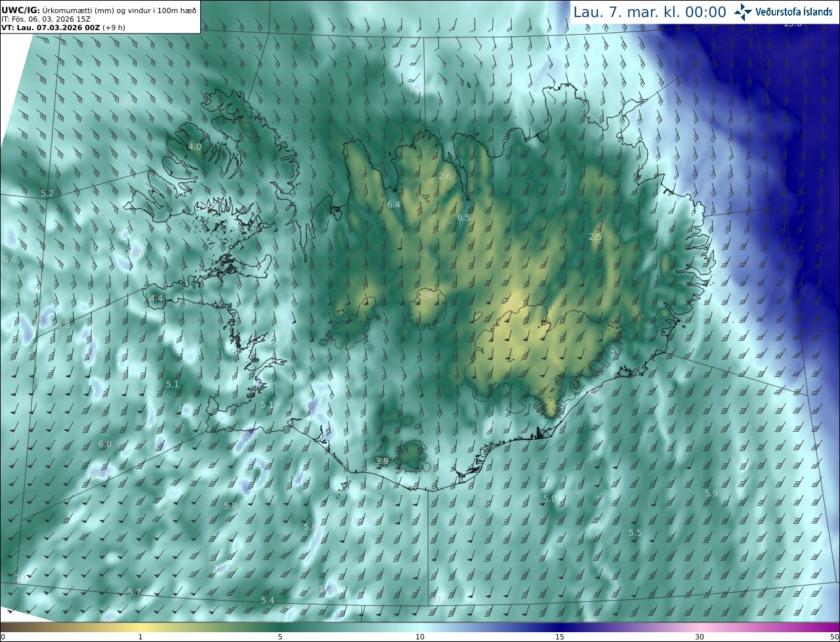Image resolution: width=840 pixels, height=642 pixels.
Task: Click the 4.4 value on Snæfellsnes
Action: pos(156,298)
